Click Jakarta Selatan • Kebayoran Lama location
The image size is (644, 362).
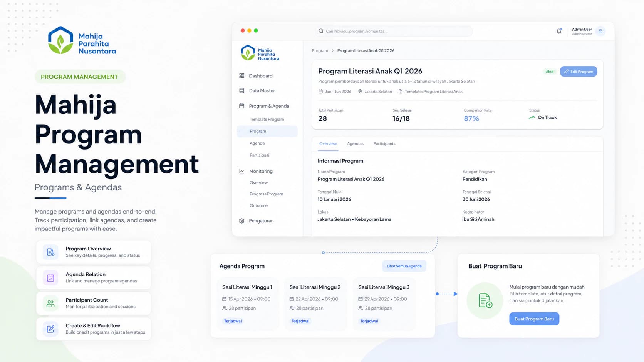coord(354,219)
